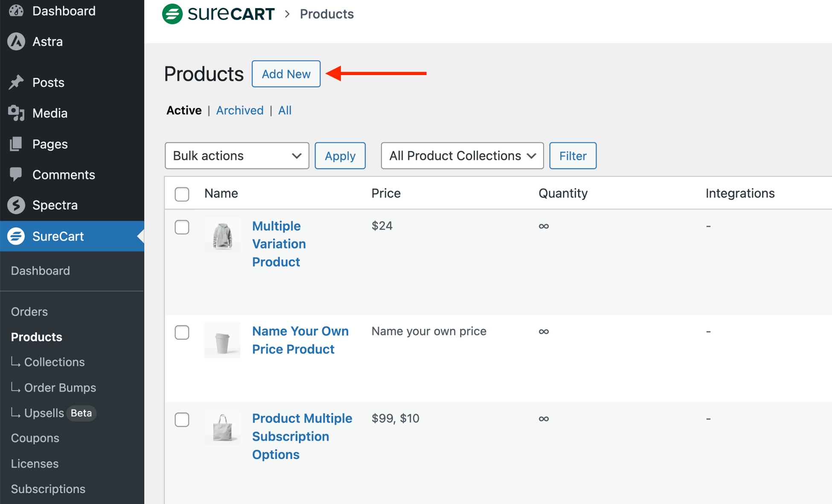Check the Multiple Variation Product checkbox
The height and width of the screenshot is (504, 832).
pos(182,227)
